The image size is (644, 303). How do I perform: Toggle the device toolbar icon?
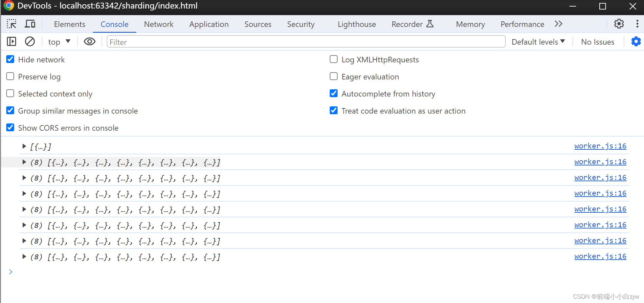pos(30,24)
